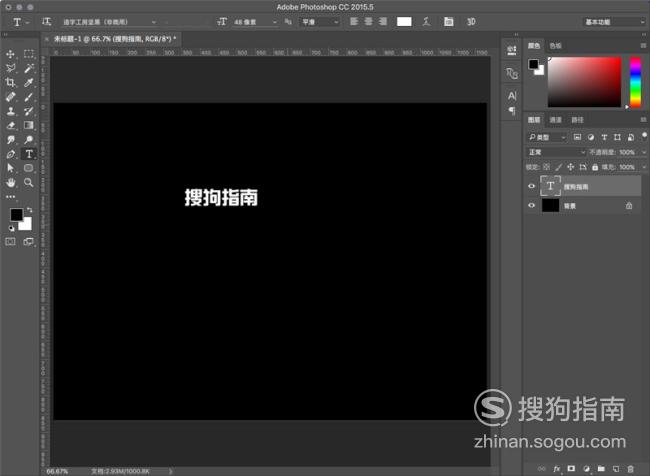Open the layer blend mode dropdown

556,152
